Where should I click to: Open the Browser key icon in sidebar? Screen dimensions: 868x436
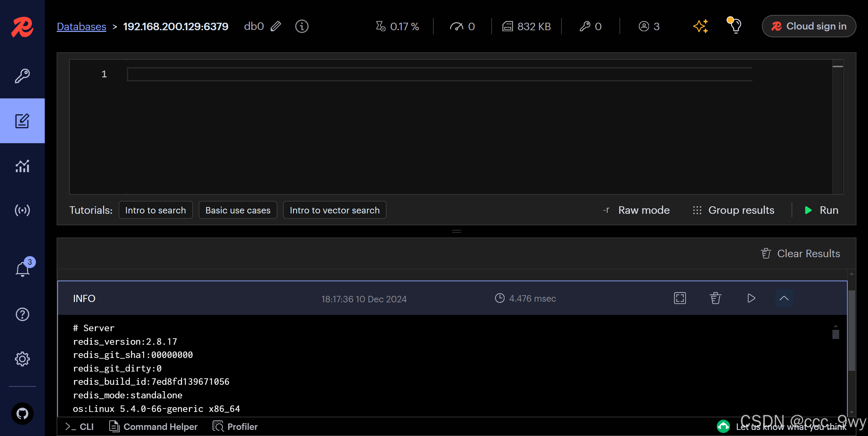tap(22, 76)
